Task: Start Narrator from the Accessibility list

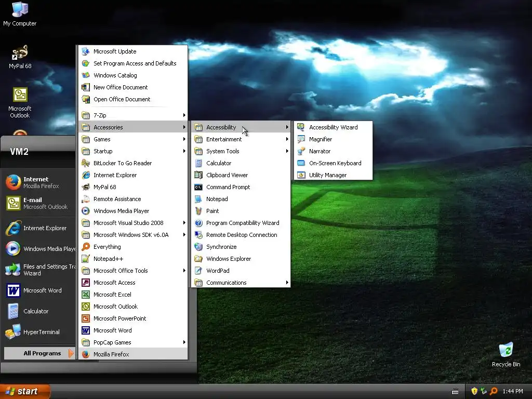Action: [x=333, y=151]
